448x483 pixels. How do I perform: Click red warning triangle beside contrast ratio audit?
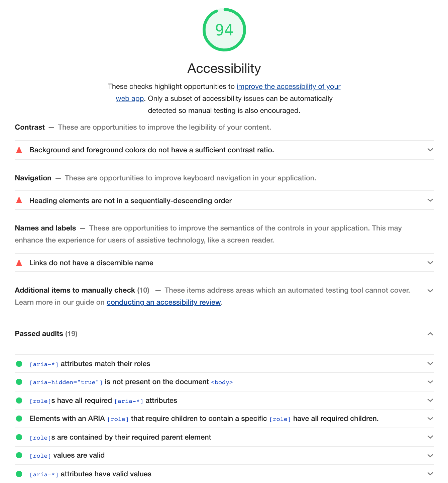tap(19, 150)
